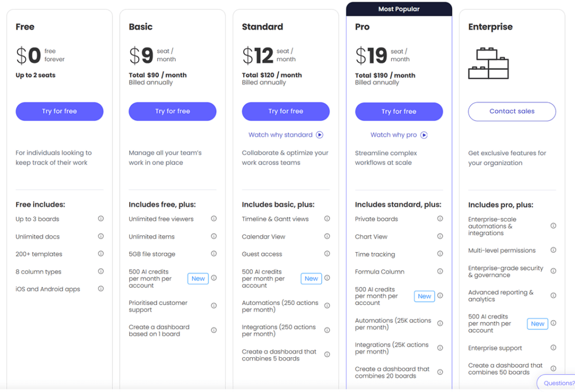The image size is (575, 392).
Task: Open the Watch why pro link
Action: pos(394,135)
